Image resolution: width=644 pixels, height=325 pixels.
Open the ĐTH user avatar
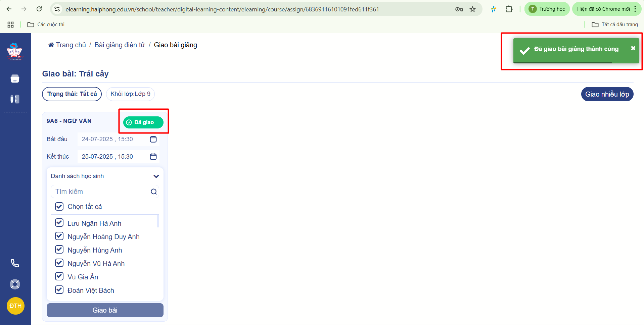point(15,306)
